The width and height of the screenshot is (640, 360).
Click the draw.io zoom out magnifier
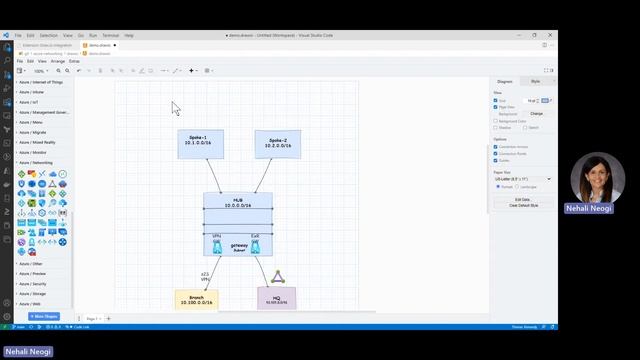tap(67, 71)
